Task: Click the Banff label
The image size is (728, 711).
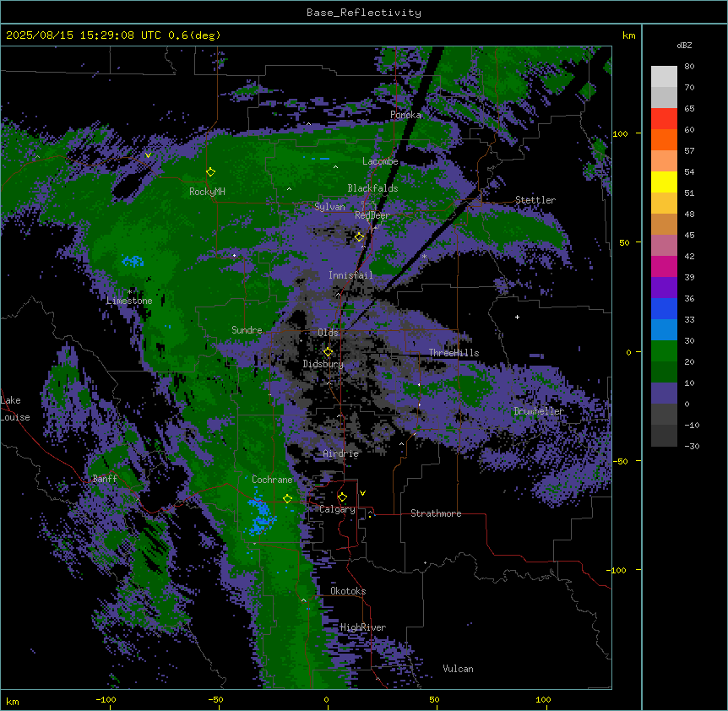Action: (105, 479)
